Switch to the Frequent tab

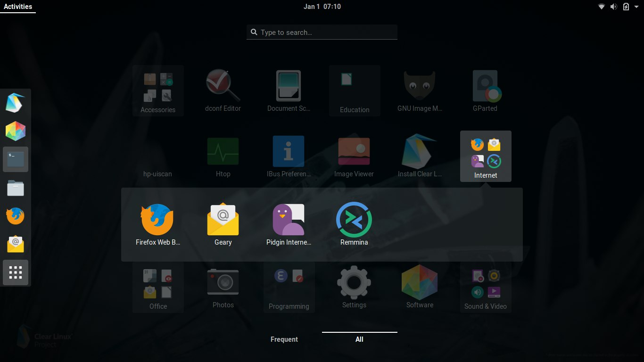[x=284, y=339]
